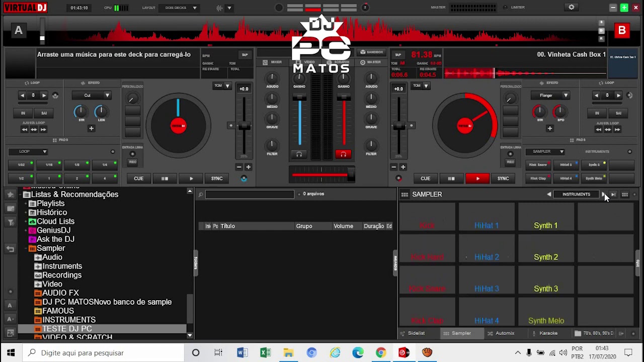Viewport: 644px width, 362px height.
Task: Click the favorites star icon in browser sidebar
Action: [10, 195]
